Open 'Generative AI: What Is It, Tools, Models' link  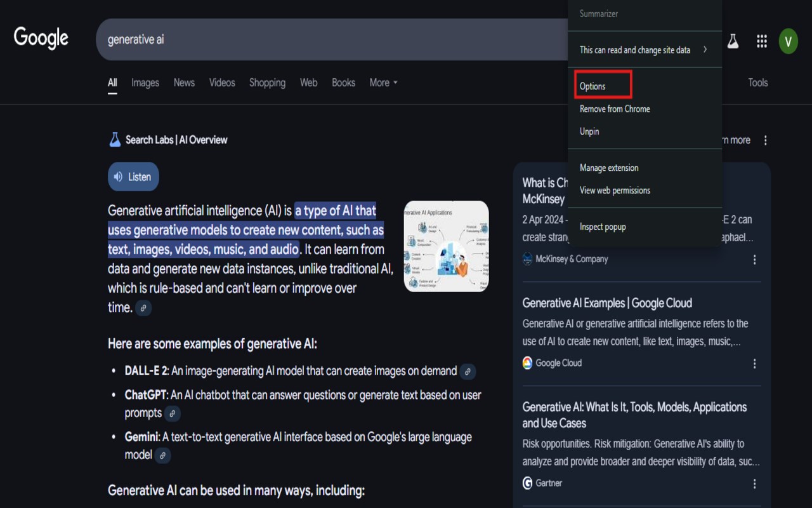[x=634, y=415]
